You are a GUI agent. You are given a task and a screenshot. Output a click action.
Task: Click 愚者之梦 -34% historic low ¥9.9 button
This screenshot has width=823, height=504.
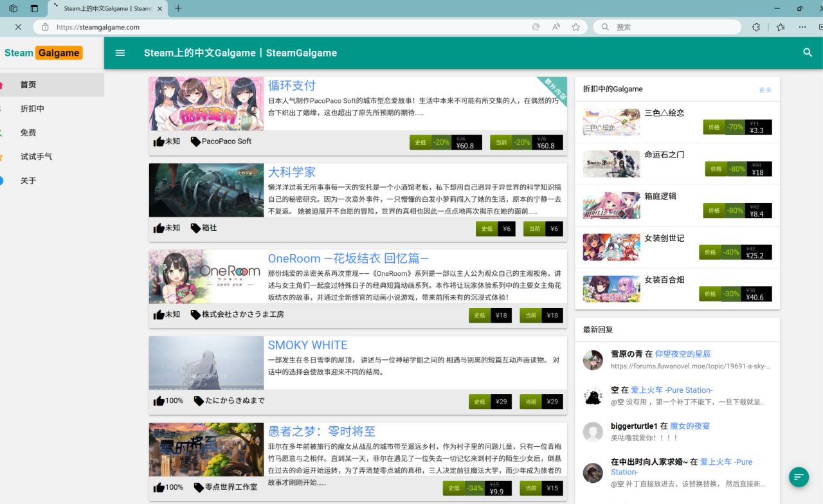477,489
